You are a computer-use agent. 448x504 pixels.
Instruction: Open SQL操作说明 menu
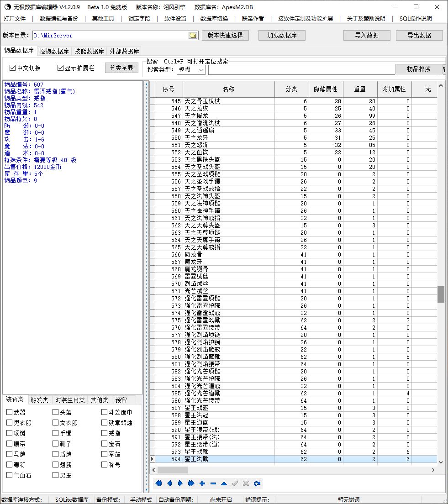416,19
